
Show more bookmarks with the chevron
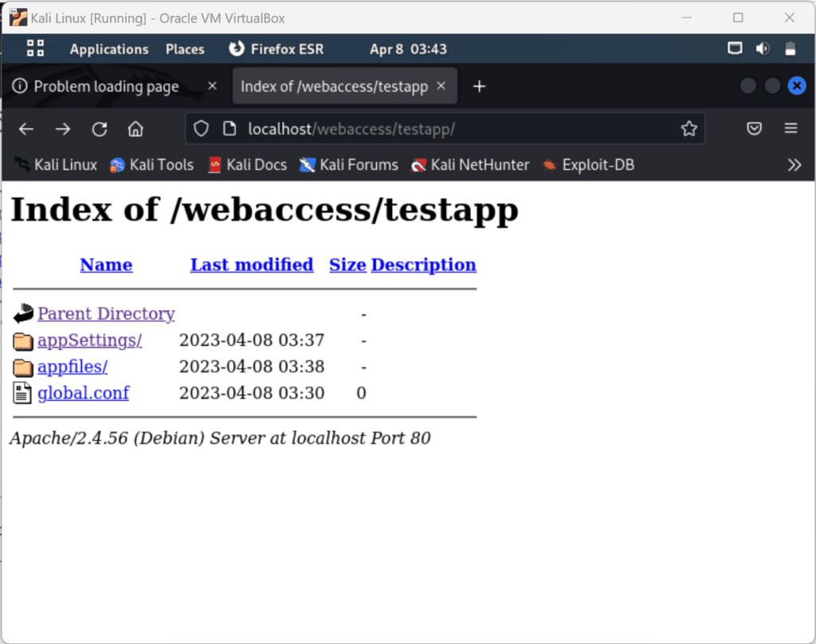794,165
